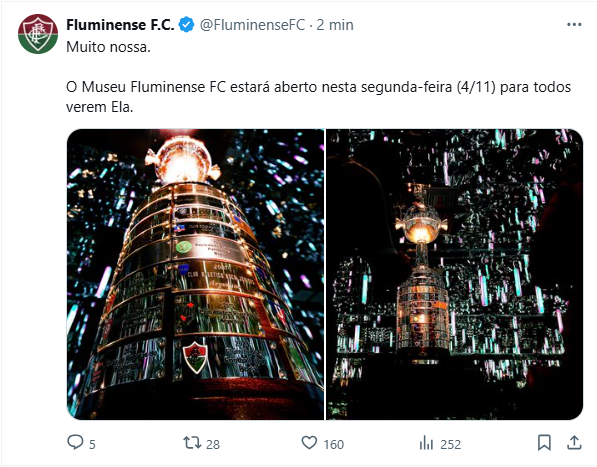Open the left trophy close-up photo
Viewport: 597px width, 467px height.
(x=195, y=274)
